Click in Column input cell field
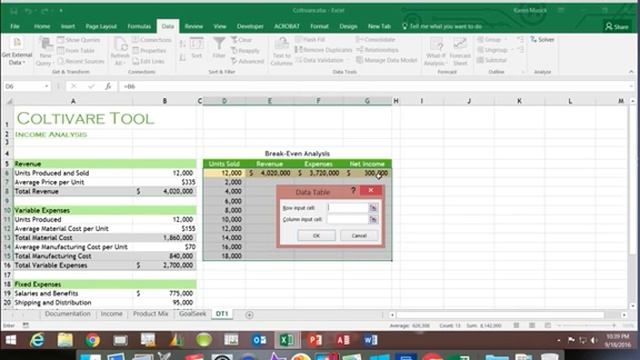This screenshot has height=360, width=640. click(x=348, y=219)
